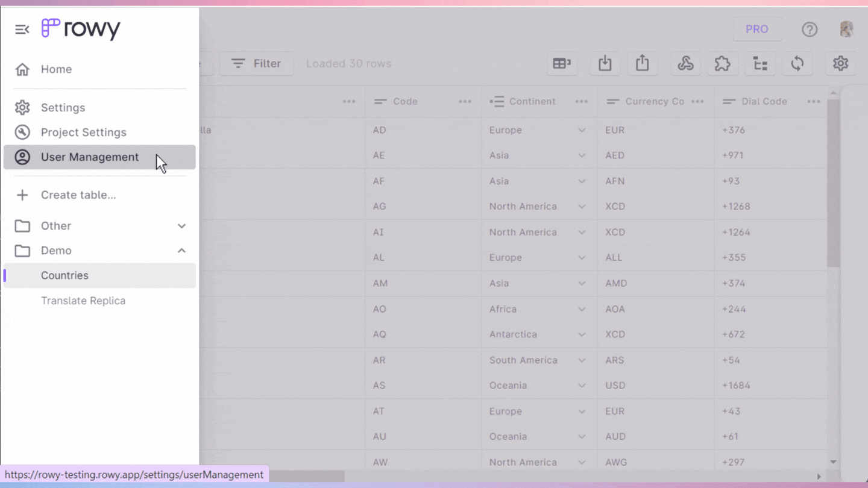Collapse sidebar using the menu toggle icon
868x488 pixels.
[22, 30]
